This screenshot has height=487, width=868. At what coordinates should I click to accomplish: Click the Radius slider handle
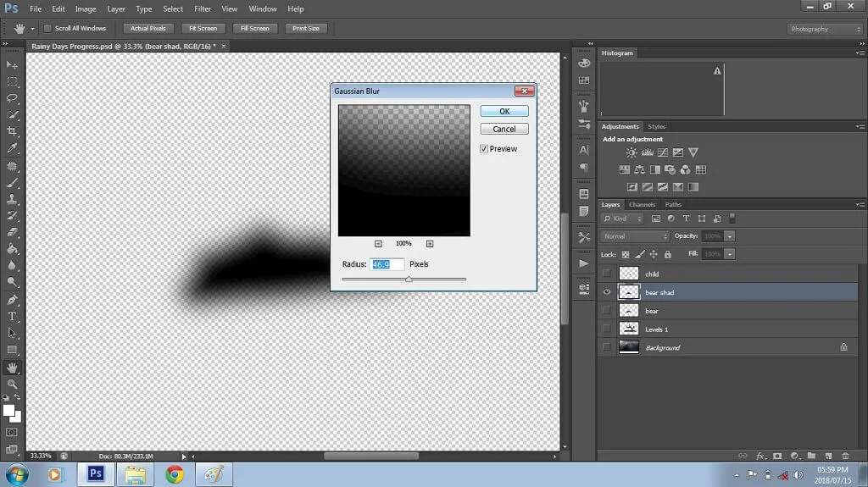point(409,279)
